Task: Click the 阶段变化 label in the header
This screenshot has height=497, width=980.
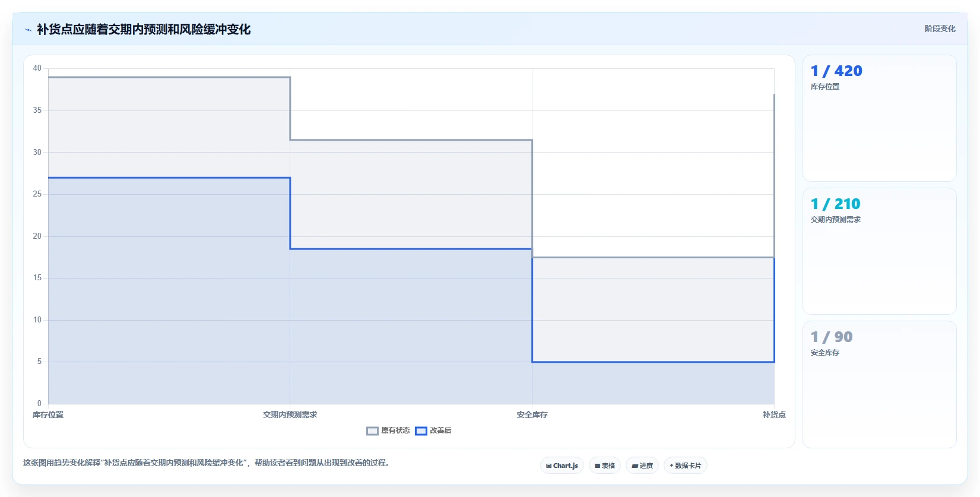Action: 940,29
